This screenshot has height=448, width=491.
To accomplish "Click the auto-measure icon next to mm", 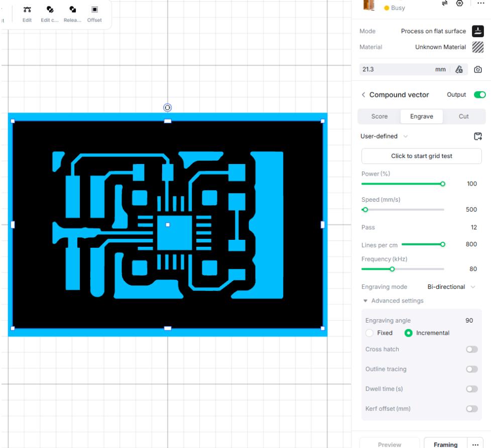I will pyautogui.click(x=459, y=70).
